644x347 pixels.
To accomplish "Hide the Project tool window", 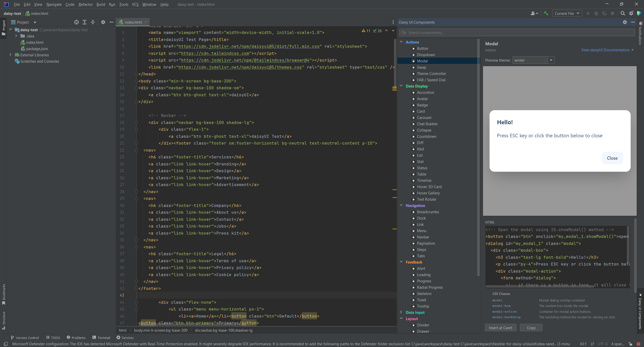I will tap(111, 22).
